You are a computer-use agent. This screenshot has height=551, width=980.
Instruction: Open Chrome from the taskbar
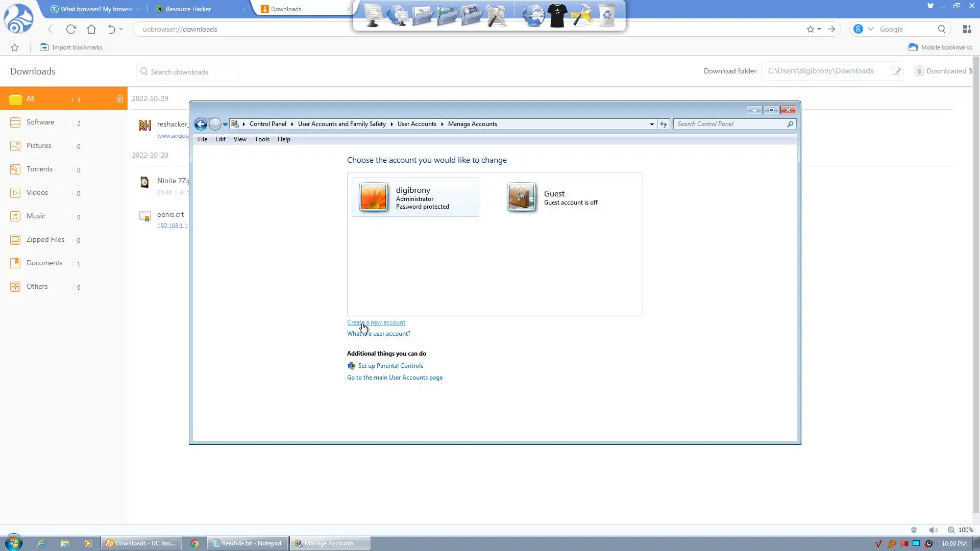click(x=194, y=543)
